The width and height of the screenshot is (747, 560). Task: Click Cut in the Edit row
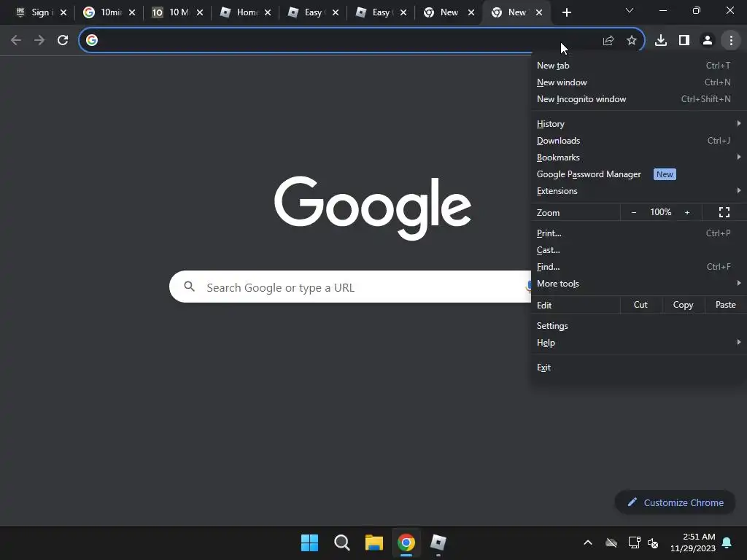(x=640, y=305)
